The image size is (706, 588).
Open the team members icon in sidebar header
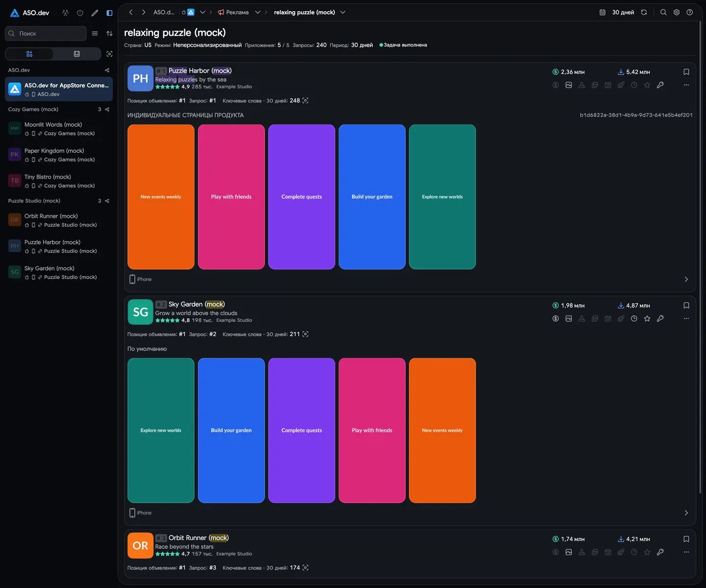click(x=65, y=13)
